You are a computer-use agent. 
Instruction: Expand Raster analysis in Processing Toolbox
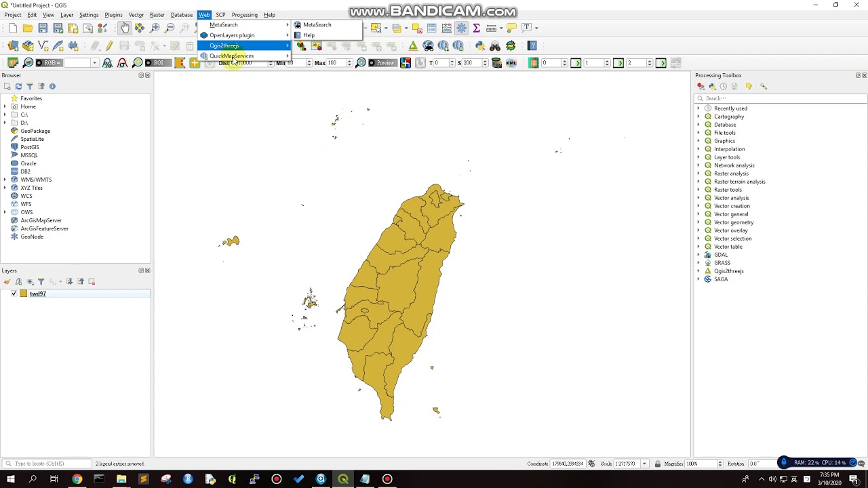[x=698, y=174]
